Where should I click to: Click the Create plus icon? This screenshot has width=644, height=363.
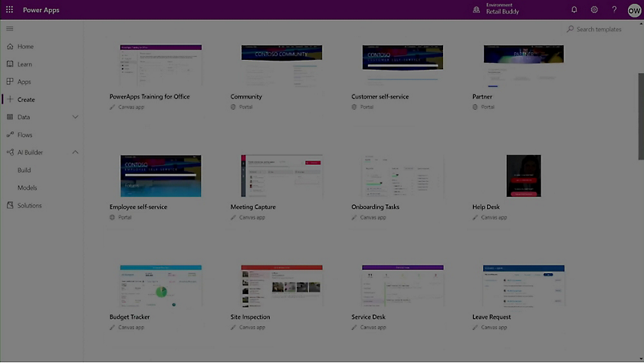pos(10,99)
